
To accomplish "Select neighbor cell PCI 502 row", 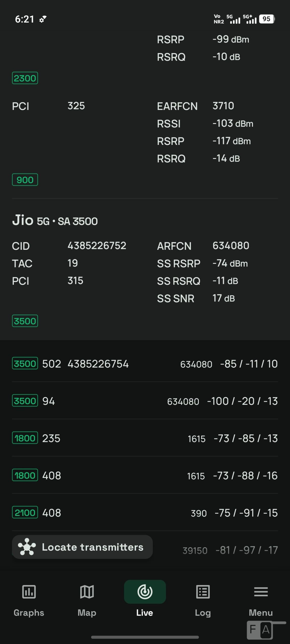I will pyautogui.click(x=145, y=364).
